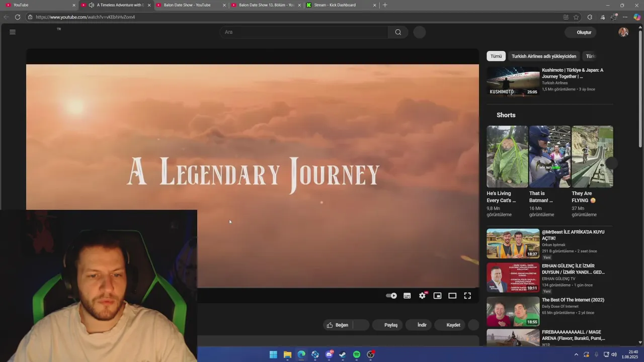The image size is (644, 362).
Task: Open browser settings and more menu
Action: [x=625, y=17]
